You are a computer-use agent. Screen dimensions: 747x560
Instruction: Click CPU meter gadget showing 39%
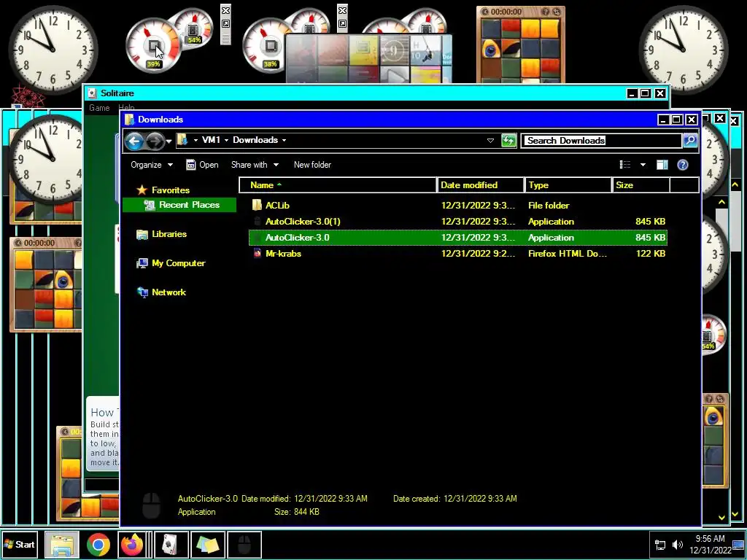pyautogui.click(x=154, y=47)
